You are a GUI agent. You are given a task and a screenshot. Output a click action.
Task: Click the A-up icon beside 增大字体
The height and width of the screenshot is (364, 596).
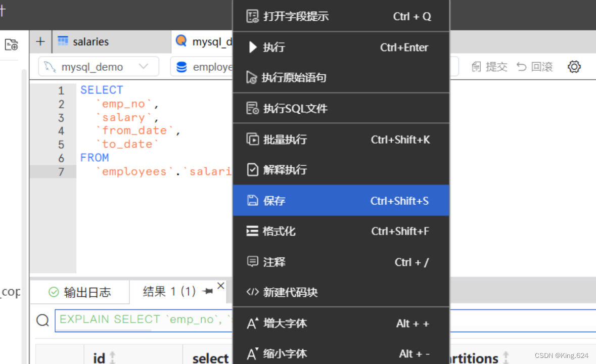pyautogui.click(x=252, y=324)
